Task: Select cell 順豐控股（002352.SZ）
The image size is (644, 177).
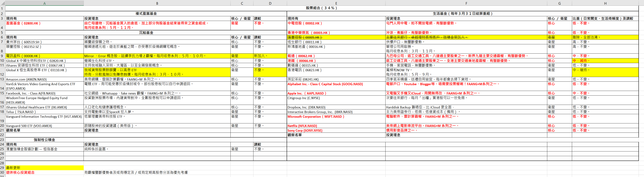Action: point(44,49)
